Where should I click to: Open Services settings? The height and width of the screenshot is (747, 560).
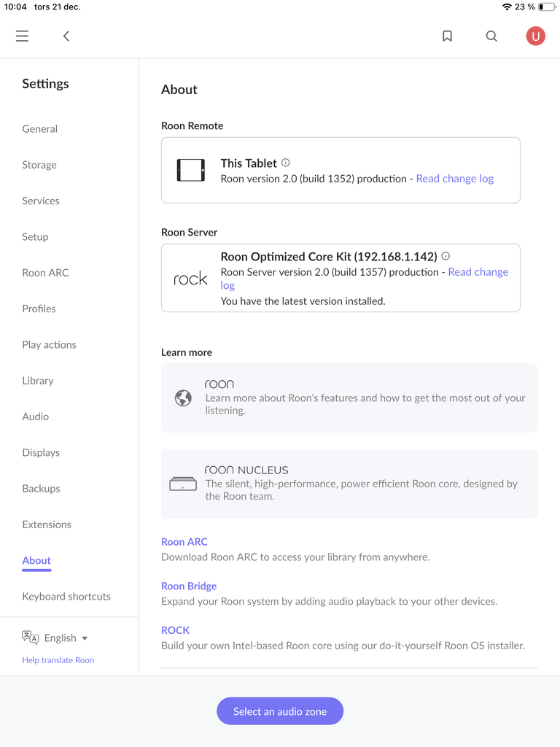tap(41, 201)
